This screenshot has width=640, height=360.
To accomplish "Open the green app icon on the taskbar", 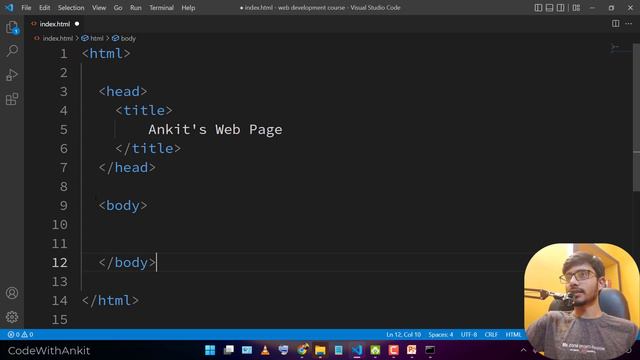I will tap(375, 350).
